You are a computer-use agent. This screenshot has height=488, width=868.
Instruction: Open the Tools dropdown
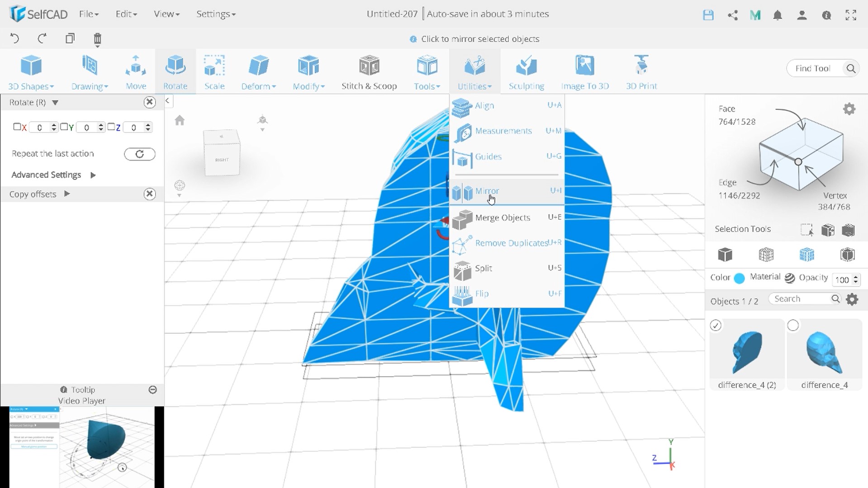(x=427, y=72)
